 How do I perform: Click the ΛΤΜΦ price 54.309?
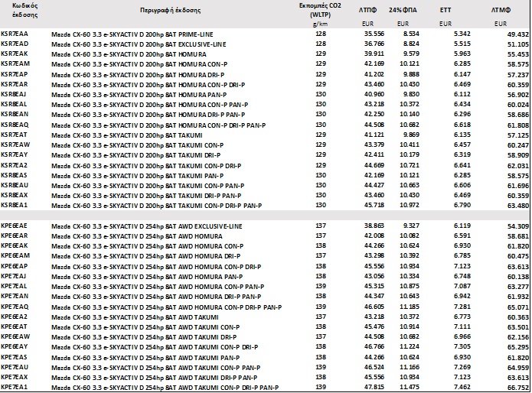518,226
